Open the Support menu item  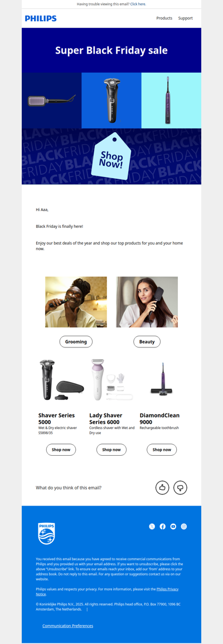[185, 18]
